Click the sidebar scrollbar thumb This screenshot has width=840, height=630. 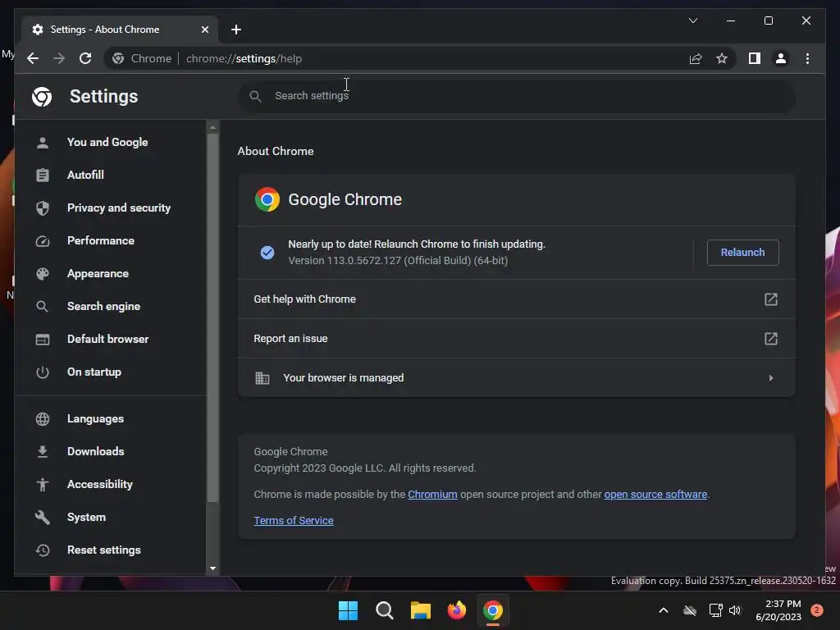click(212, 318)
